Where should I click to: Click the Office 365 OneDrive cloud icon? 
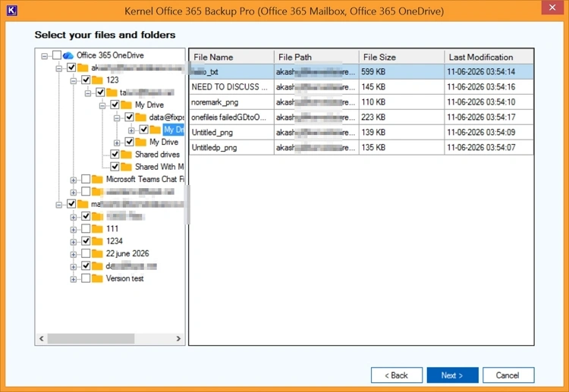(x=68, y=55)
